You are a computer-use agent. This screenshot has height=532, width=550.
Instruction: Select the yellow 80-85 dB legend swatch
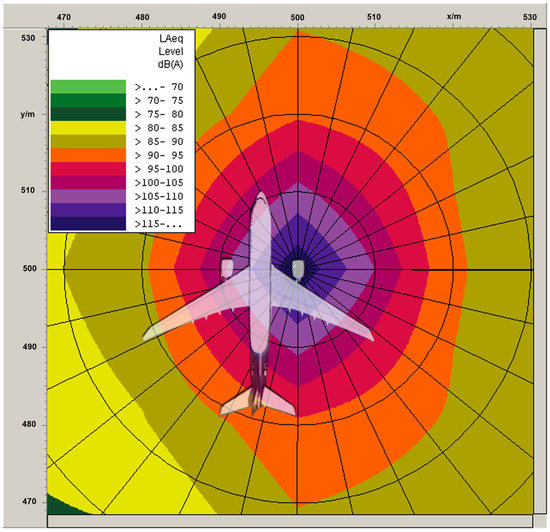coord(88,128)
